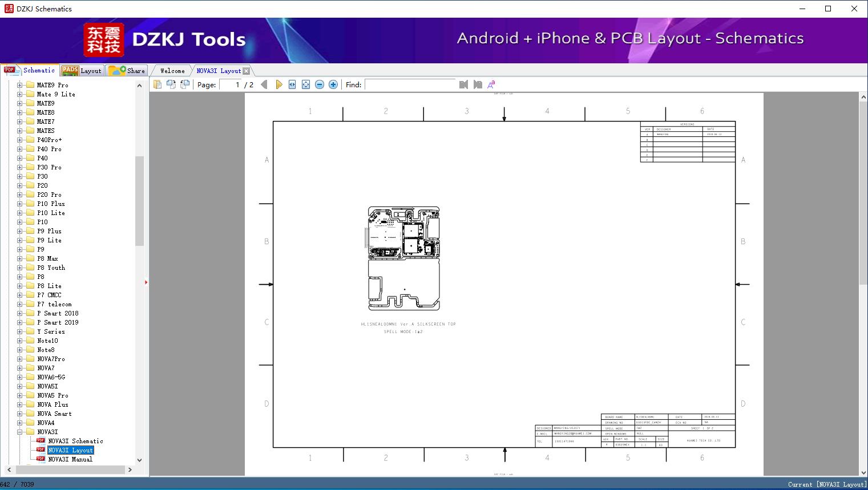
Task: Click the model tree scroll-right arrow
Action: click(x=130, y=469)
